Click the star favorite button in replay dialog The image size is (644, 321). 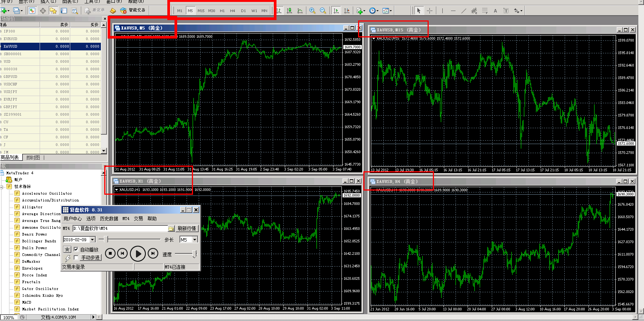(x=67, y=249)
